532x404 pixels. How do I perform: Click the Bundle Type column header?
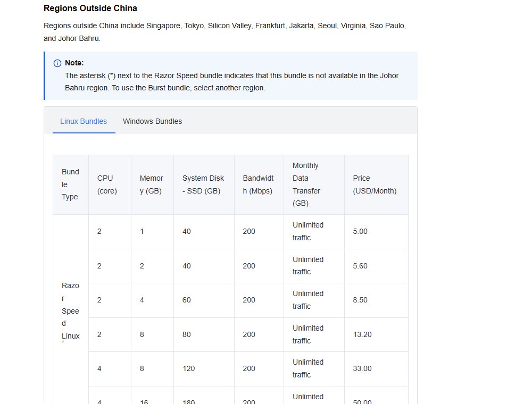tap(71, 184)
